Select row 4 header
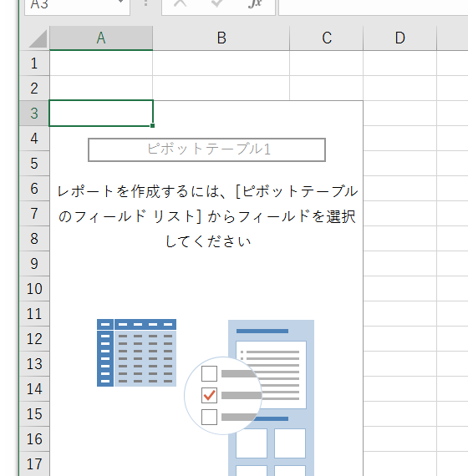468x476 pixels. [x=34, y=139]
